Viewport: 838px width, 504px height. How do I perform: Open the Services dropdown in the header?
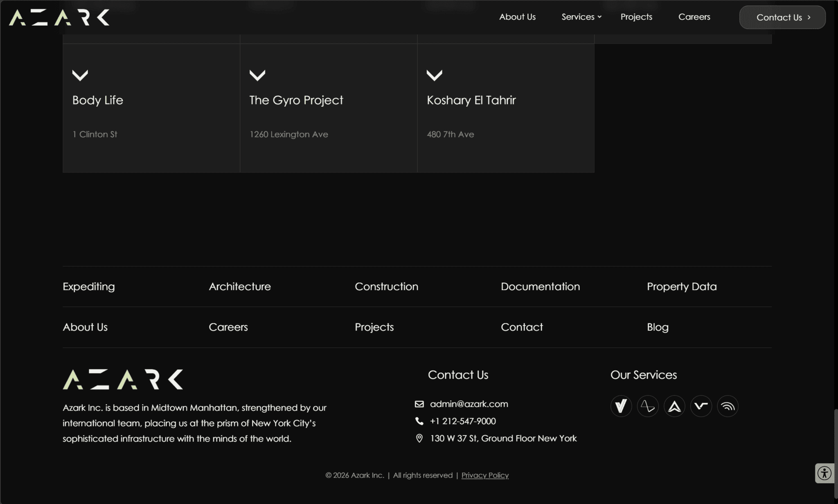coord(581,17)
